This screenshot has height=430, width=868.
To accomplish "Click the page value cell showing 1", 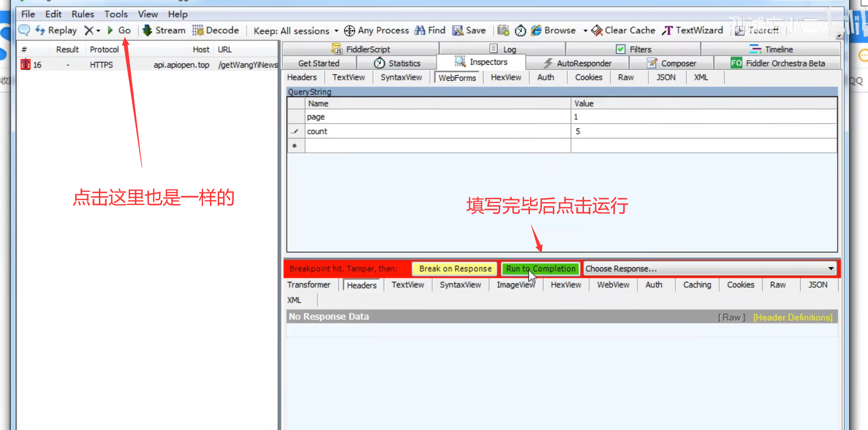I will [x=704, y=117].
